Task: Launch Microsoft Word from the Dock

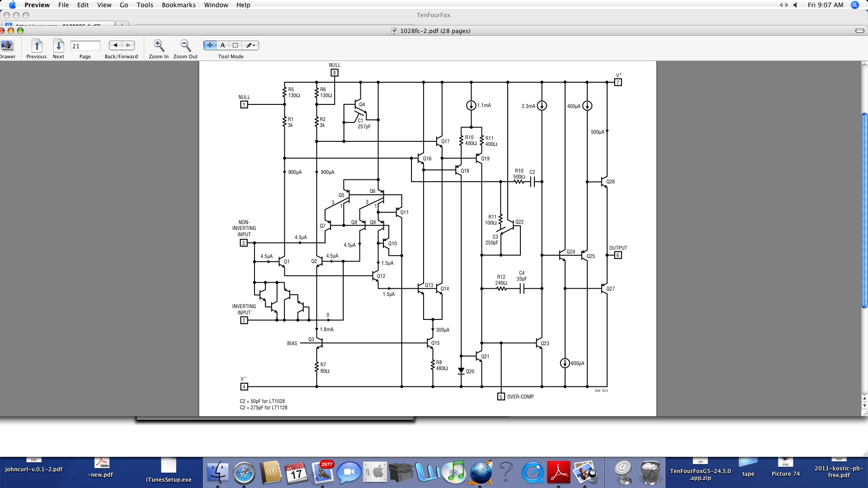Action: tap(428, 473)
